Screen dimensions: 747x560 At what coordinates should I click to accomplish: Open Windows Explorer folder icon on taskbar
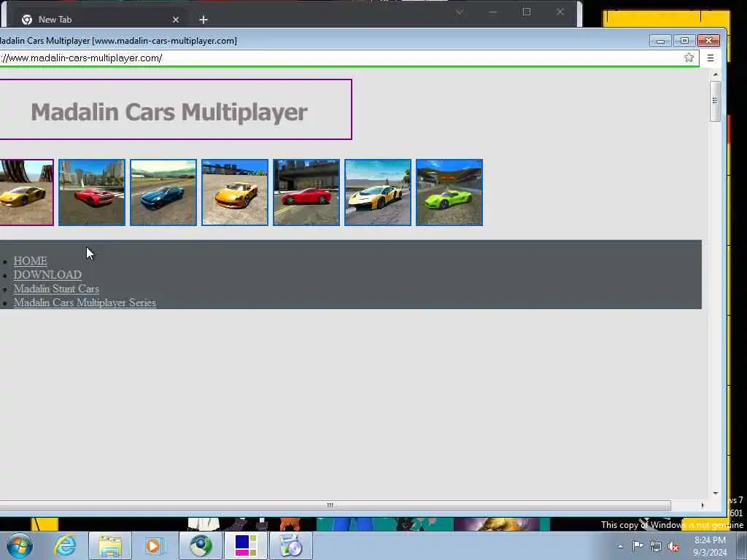(x=110, y=546)
